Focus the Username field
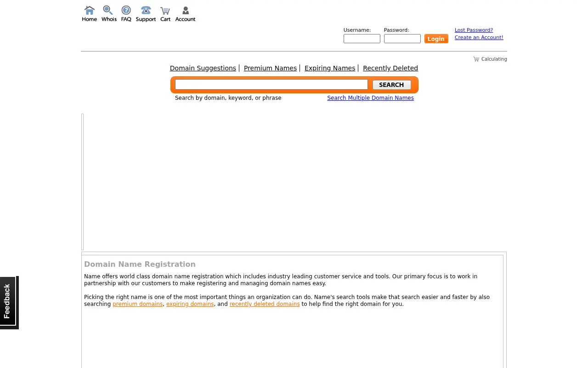 click(x=362, y=39)
